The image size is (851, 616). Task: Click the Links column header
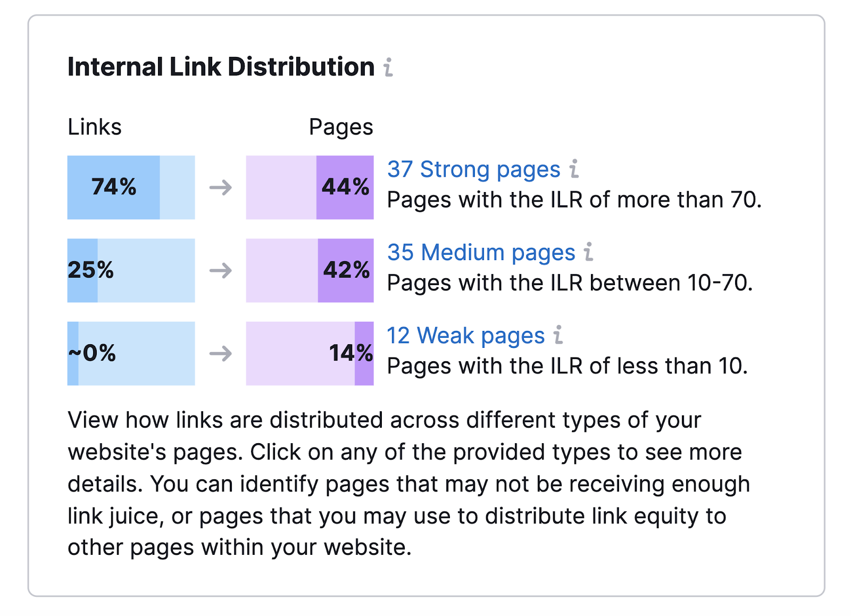94,127
